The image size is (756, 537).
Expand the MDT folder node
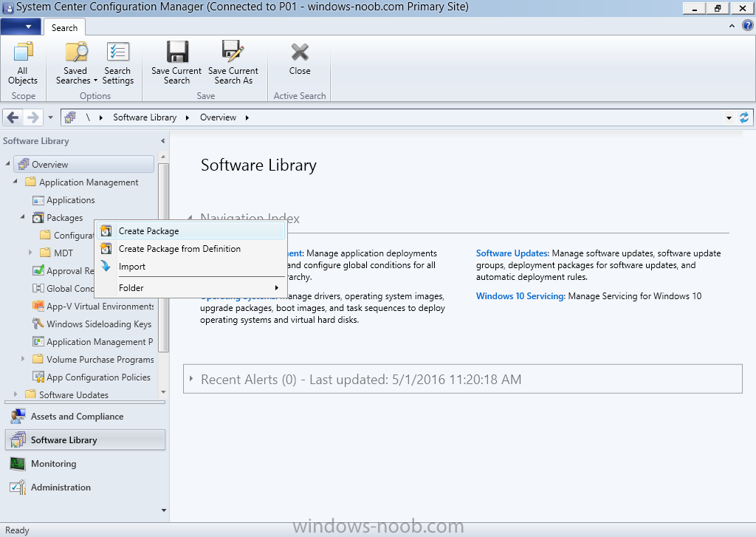tap(30, 253)
